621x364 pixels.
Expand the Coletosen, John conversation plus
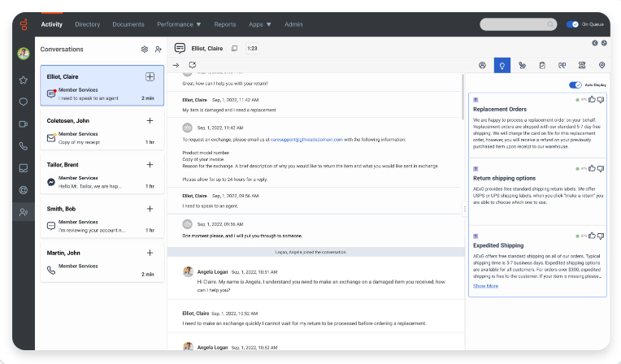150,120
